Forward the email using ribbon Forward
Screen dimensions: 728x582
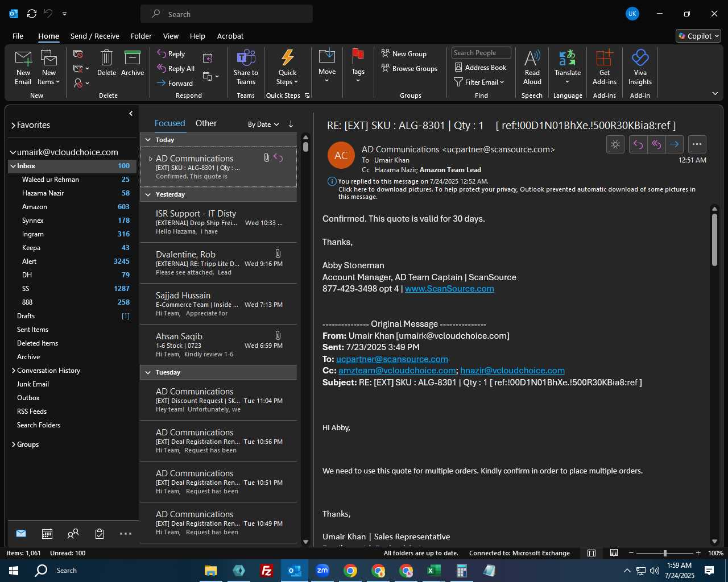[x=175, y=83]
